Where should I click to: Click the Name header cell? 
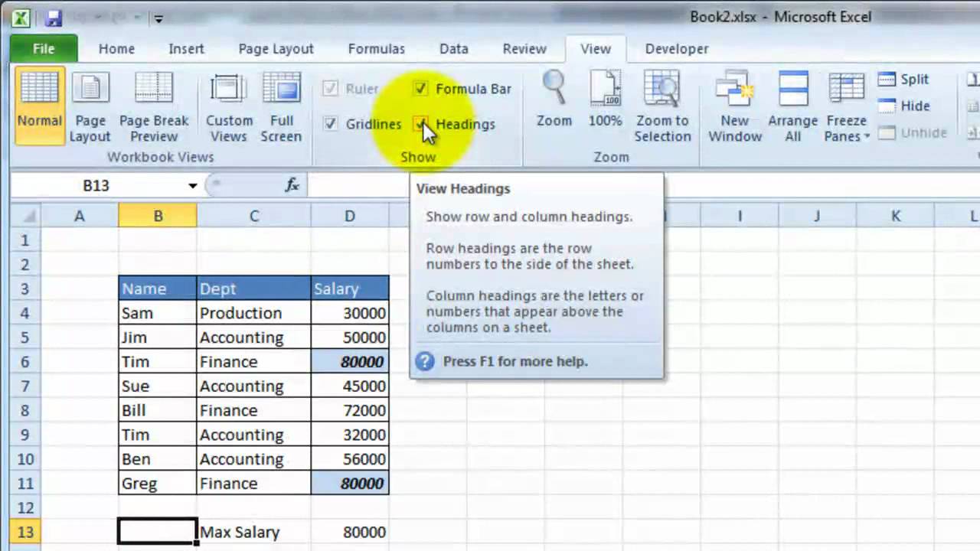pos(158,289)
